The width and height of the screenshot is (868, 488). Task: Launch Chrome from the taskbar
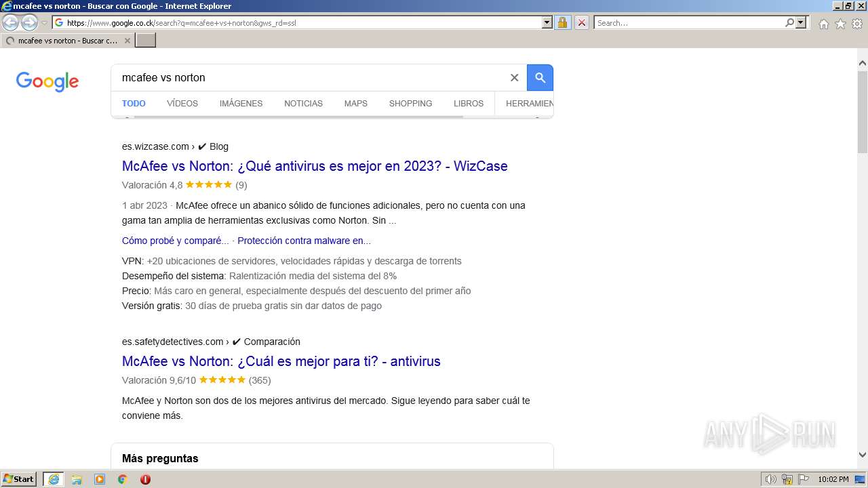pos(123,479)
